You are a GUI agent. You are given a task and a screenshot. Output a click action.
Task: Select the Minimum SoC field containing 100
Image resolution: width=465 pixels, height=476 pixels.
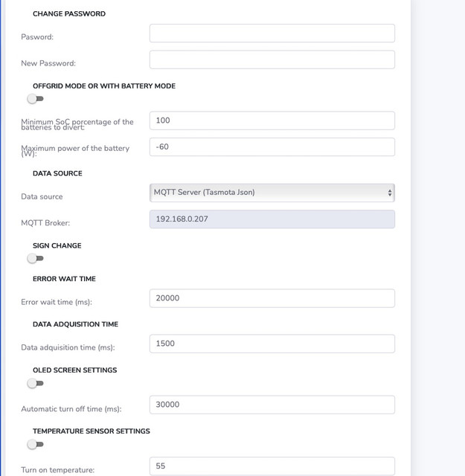[272, 120]
